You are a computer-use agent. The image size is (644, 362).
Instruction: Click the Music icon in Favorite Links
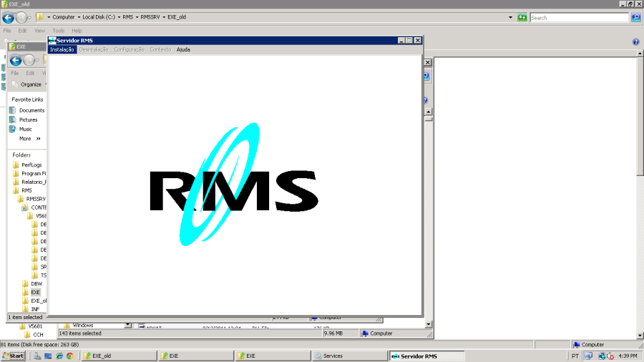coord(13,129)
